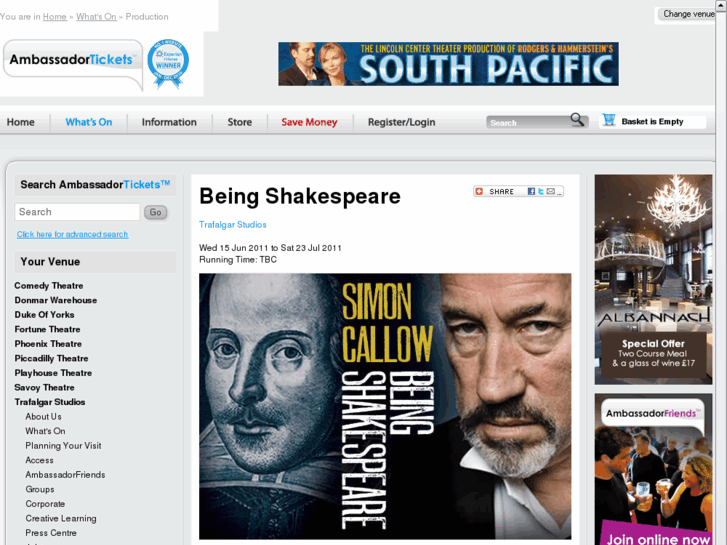Click the Being Shakespeare poster image
Viewport: 727px width, 545px height.
coord(385,406)
